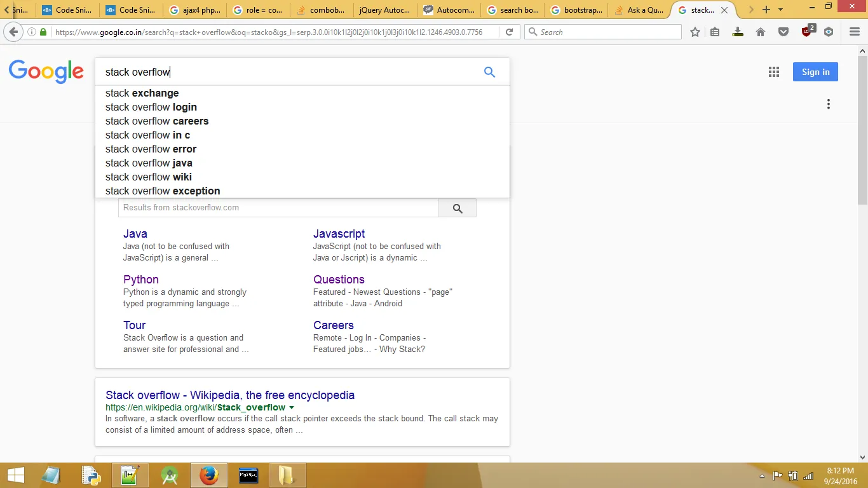The image size is (868, 488).
Task: Click the Google logo
Action: click(x=46, y=72)
